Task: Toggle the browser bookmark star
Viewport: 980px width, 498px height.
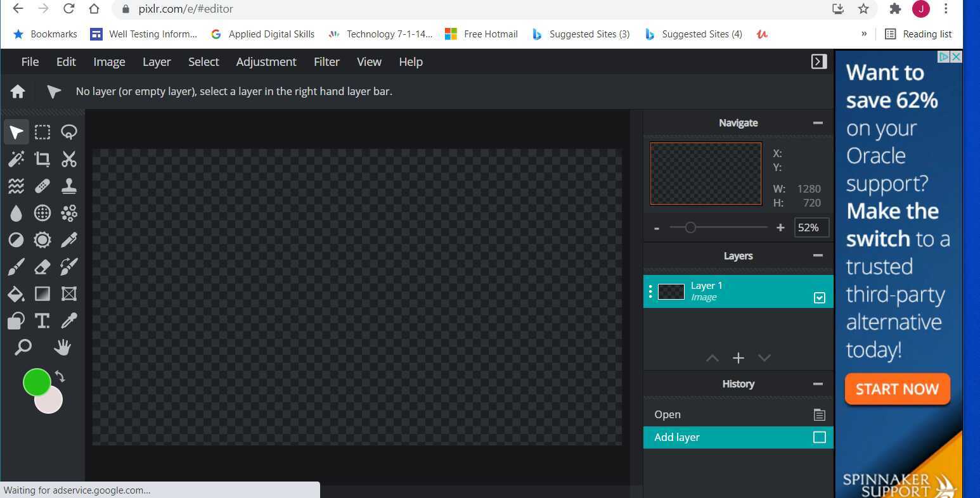Action: 863,9
